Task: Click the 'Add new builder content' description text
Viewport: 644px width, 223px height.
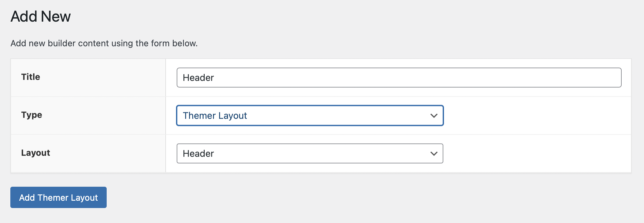Action: coord(104,43)
